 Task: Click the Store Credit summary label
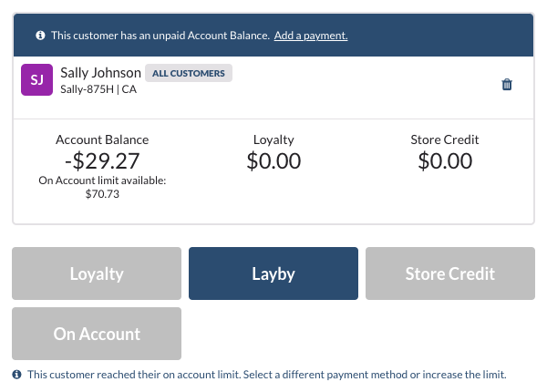[x=445, y=139]
